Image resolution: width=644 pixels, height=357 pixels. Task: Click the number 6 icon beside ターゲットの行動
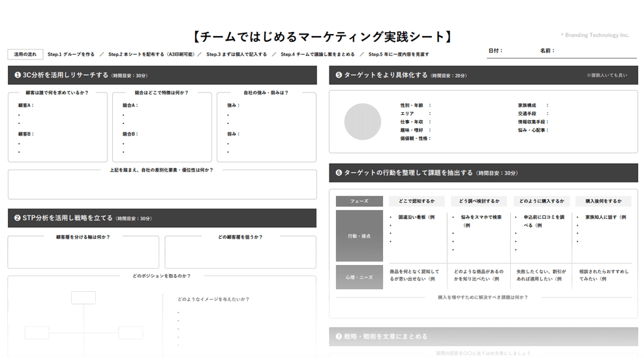339,173
